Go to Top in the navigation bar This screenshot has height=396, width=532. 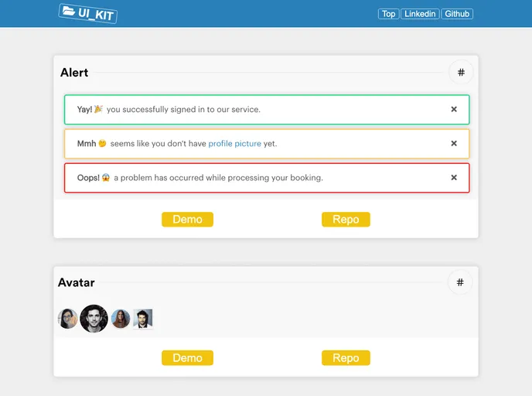point(388,14)
